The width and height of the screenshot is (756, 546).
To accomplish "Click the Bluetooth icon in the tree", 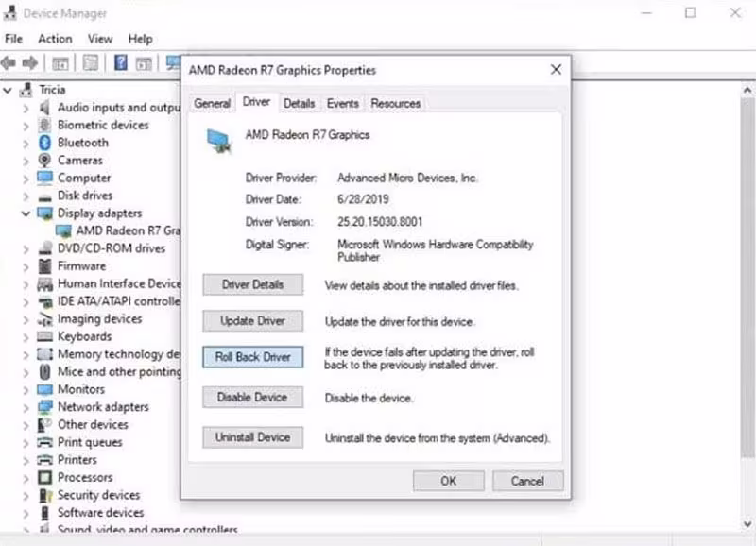I will [44, 143].
